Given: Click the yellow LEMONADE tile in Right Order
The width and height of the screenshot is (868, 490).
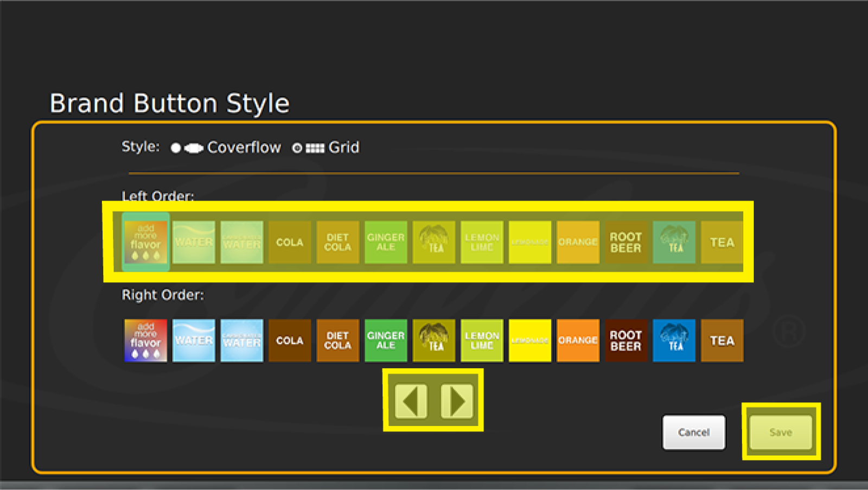Looking at the screenshot, I should [x=530, y=340].
